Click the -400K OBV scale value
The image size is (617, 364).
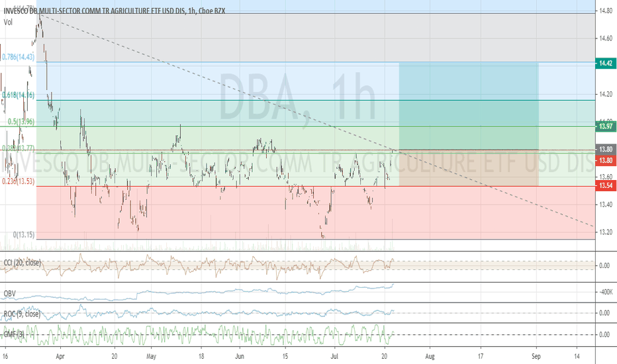pos(605,292)
